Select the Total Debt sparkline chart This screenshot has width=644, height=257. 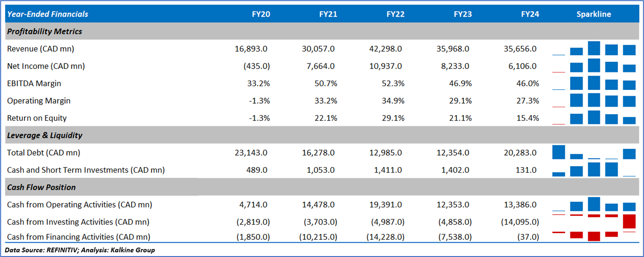[594, 153]
